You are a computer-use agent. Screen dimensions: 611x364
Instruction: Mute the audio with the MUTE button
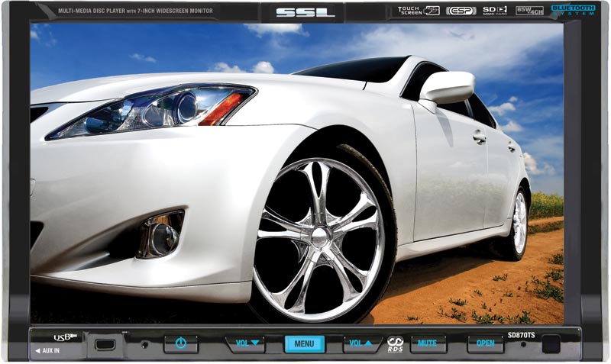428,343
